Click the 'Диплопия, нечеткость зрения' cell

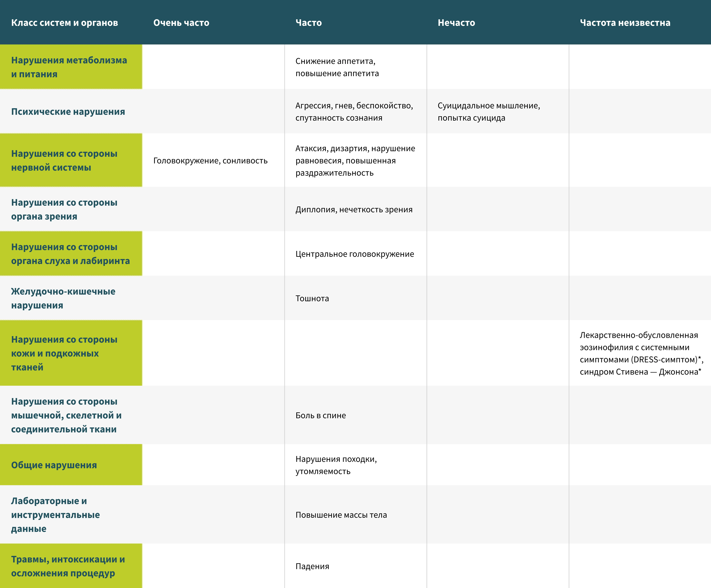(x=354, y=209)
